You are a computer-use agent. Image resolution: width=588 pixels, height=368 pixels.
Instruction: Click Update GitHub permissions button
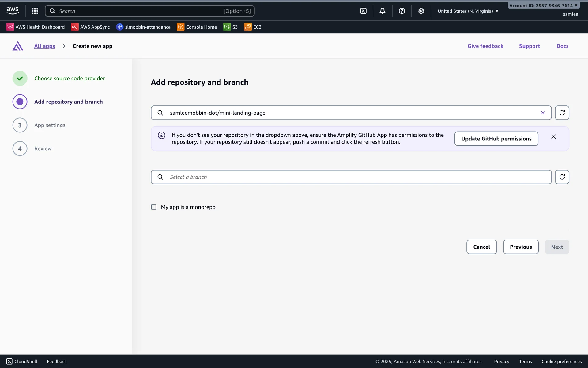496,139
